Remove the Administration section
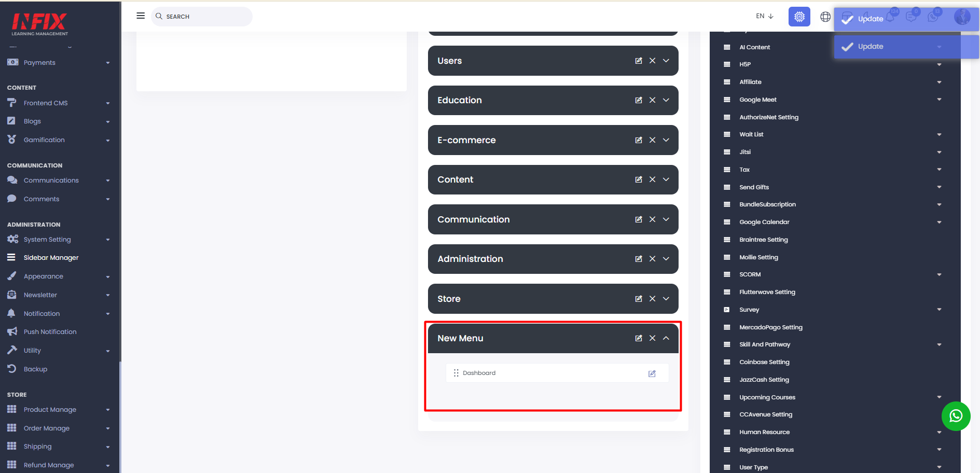980x473 pixels. [653, 259]
